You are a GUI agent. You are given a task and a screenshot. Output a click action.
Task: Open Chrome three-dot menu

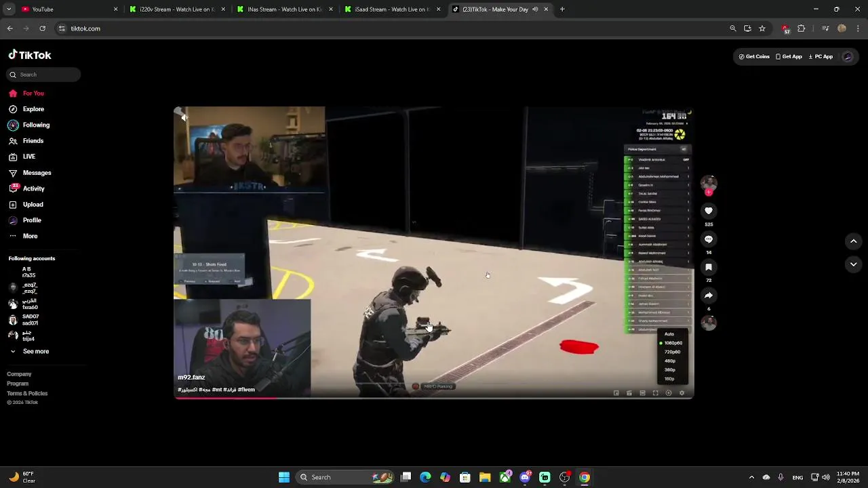(858, 28)
